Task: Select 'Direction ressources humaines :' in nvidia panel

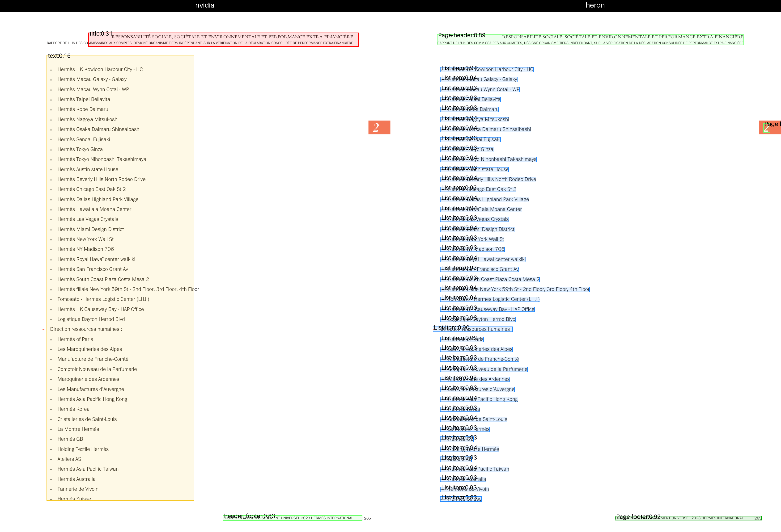Action: click(x=86, y=329)
